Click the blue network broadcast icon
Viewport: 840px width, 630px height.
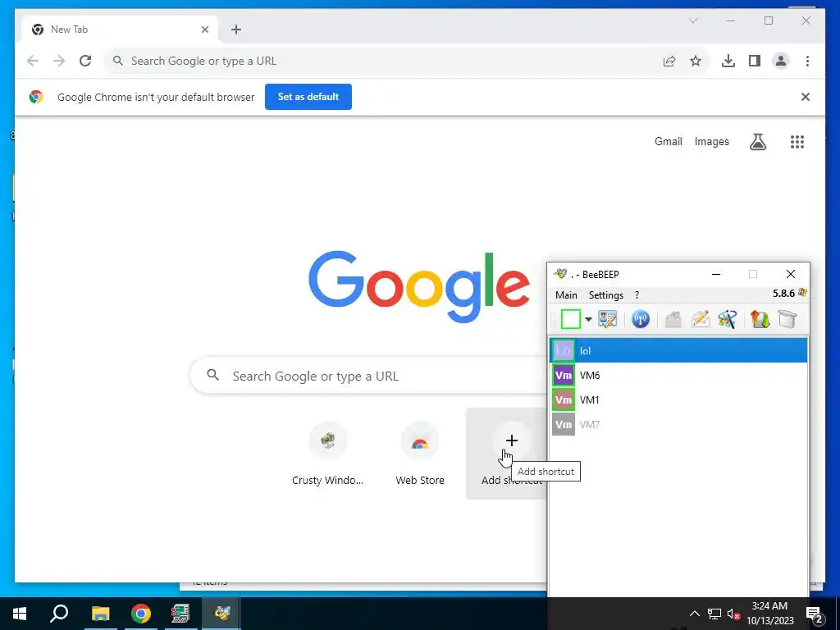640,319
